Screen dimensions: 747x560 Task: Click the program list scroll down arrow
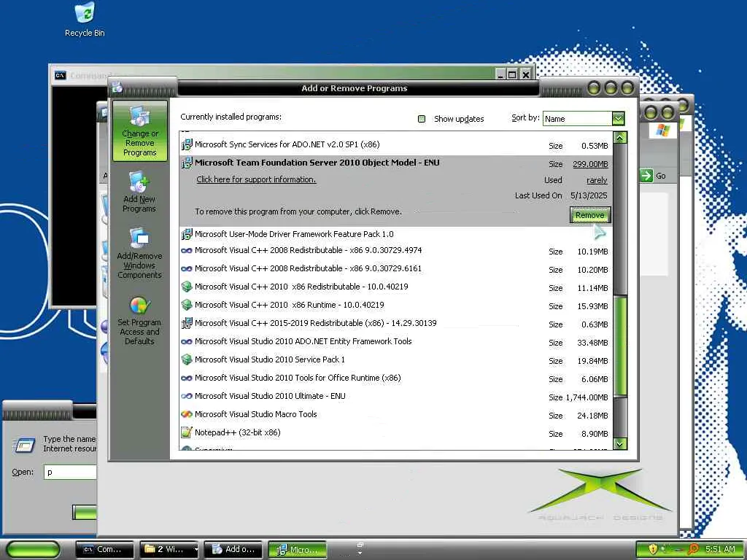coord(620,443)
